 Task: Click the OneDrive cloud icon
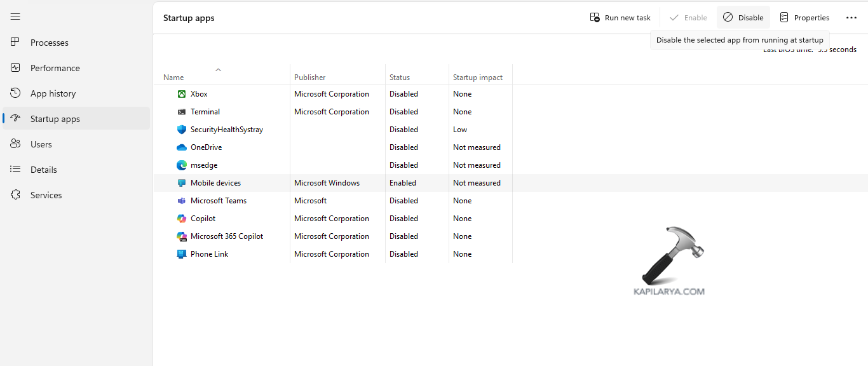tap(181, 147)
